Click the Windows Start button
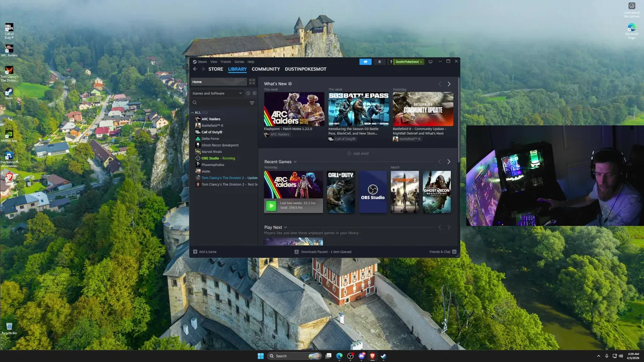 coord(260,356)
